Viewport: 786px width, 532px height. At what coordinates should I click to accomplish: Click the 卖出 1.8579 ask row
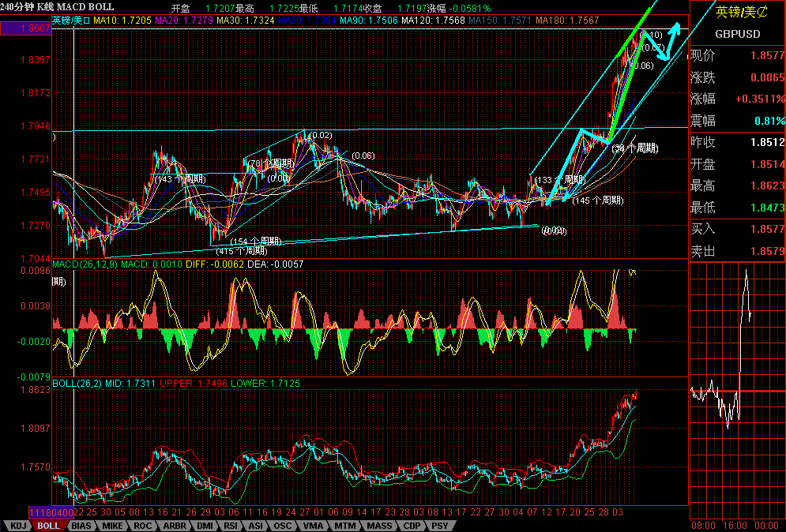pyautogui.click(x=738, y=251)
